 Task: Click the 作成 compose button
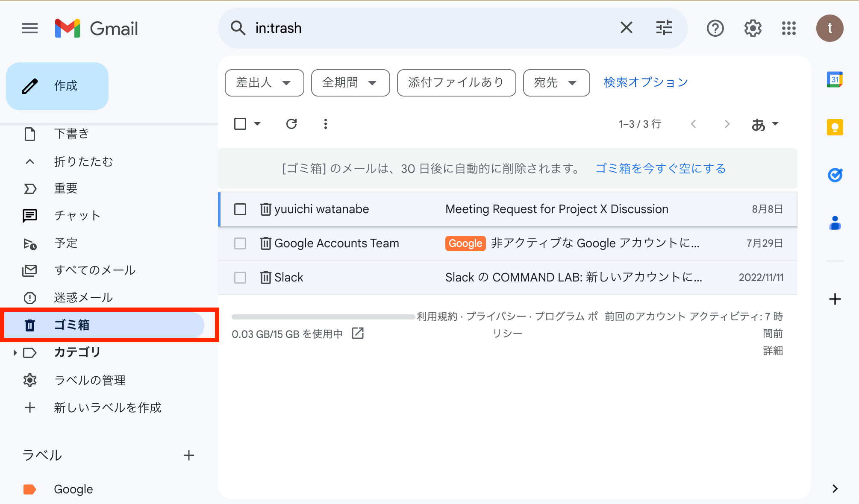[57, 86]
